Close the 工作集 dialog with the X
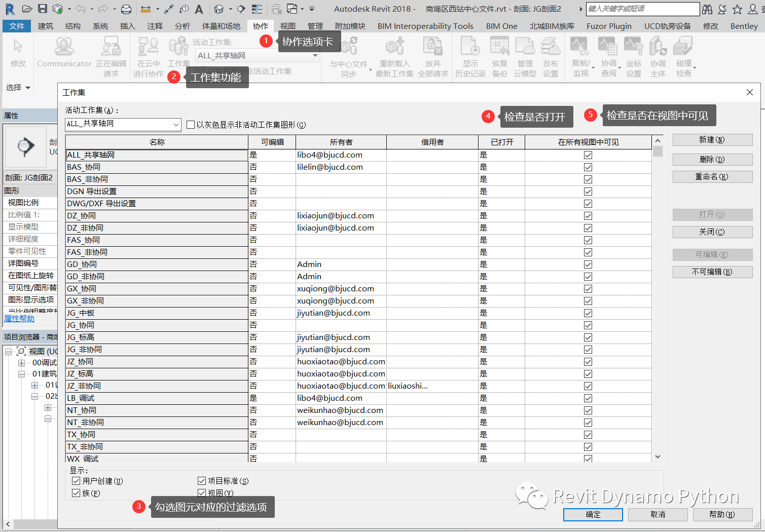Image resolution: width=765 pixels, height=532 pixels. click(750, 92)
